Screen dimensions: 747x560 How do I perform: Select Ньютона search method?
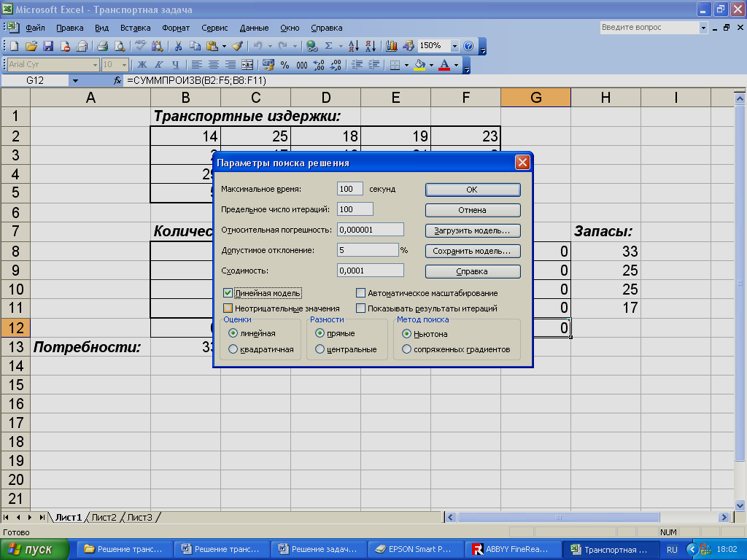[x=406, y=333]
